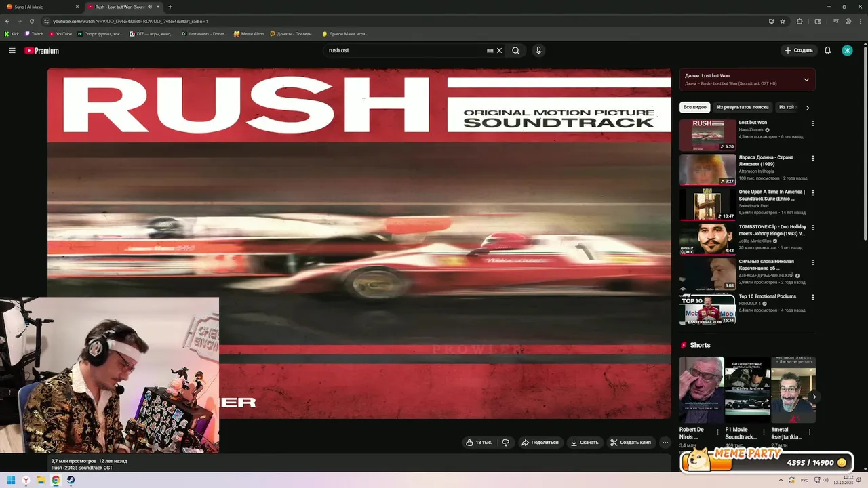Open options for 'Once Upon A Time In America' video
Image resolution: width=868 pixels, height=488 pixels.
813,192
